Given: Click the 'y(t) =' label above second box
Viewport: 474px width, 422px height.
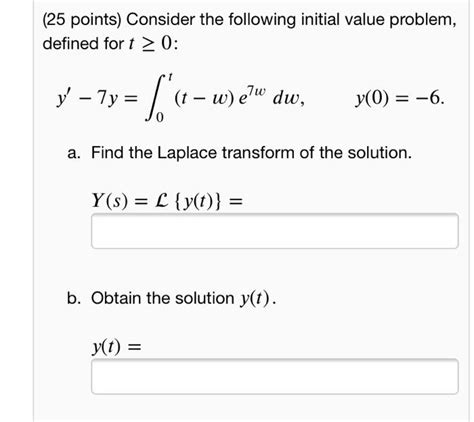Looking at the screenshot, I should click(x=116, y=347).
